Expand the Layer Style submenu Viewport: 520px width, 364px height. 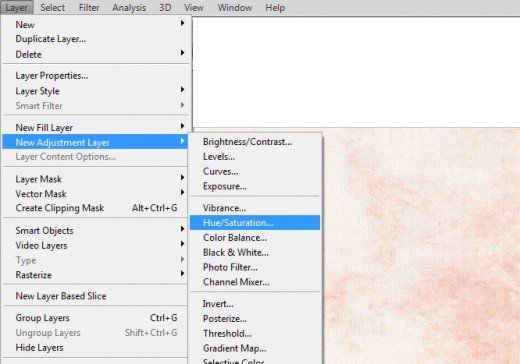(95, 91)
